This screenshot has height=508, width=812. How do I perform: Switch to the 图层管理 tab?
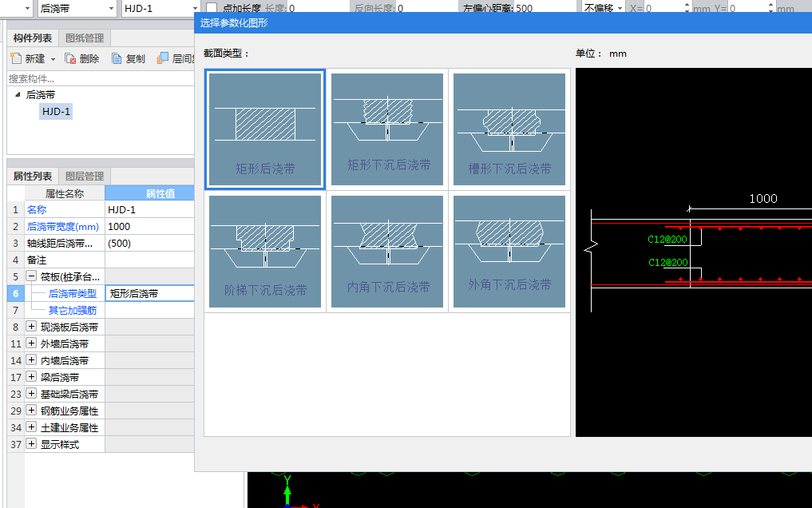(85, 176)
